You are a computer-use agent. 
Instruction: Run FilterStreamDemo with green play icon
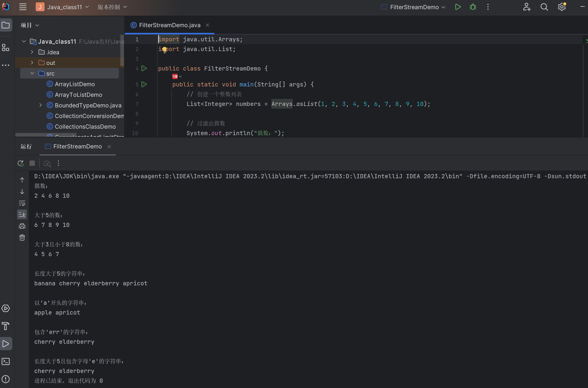[x=458, y=7]
